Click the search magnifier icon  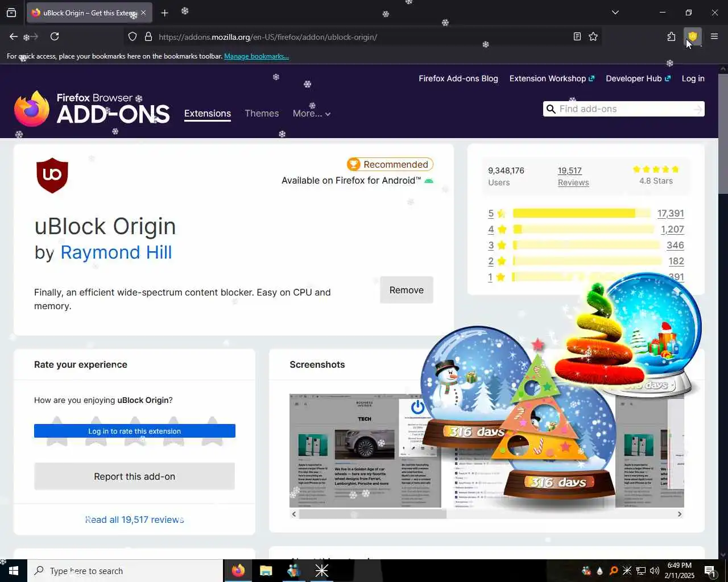point(551,109)
